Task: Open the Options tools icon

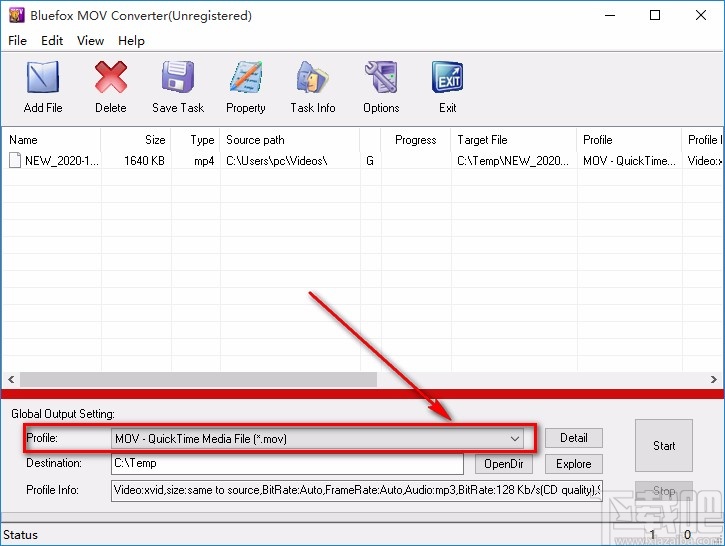Action: tap(381, 77)
